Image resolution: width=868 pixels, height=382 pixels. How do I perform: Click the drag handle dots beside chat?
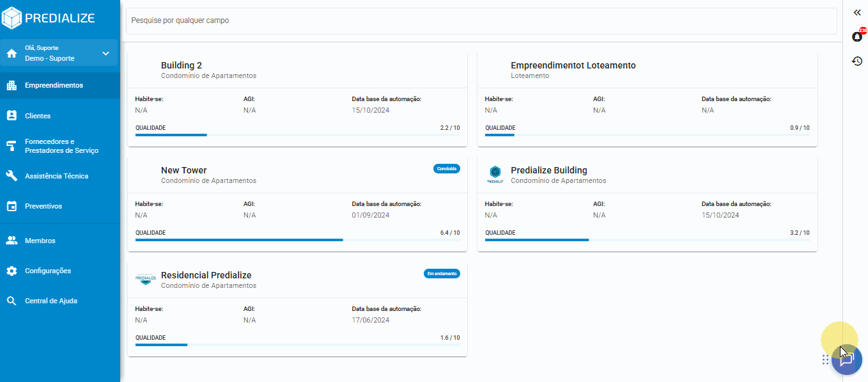pyautogui.click(x=825, y=360)
